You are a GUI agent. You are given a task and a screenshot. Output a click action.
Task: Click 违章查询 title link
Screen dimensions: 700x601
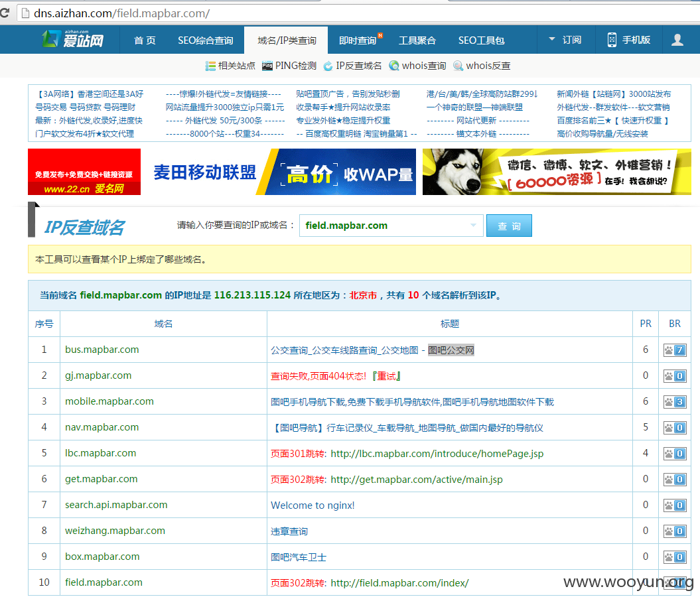(x=289, y=531)
